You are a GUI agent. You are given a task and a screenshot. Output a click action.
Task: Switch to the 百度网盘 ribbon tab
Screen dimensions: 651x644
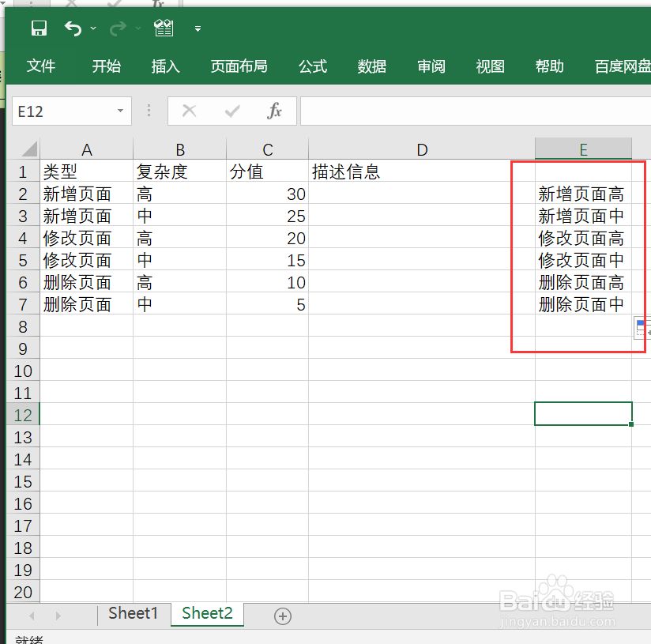point(623,66)
